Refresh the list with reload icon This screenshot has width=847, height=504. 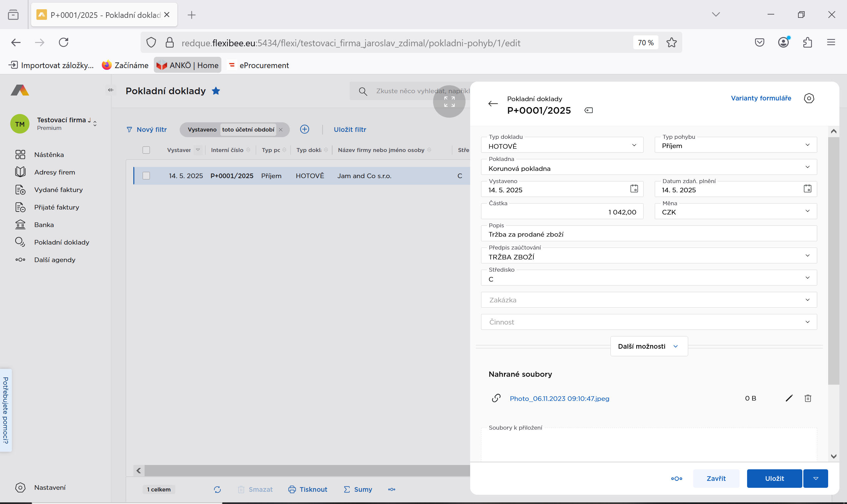click(217, 489)
